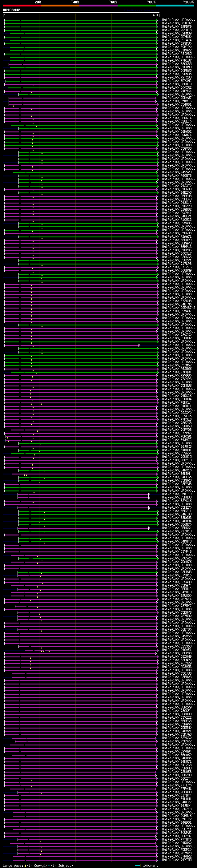
Task: Select the query name AU193442
Action: coord(11,10)
